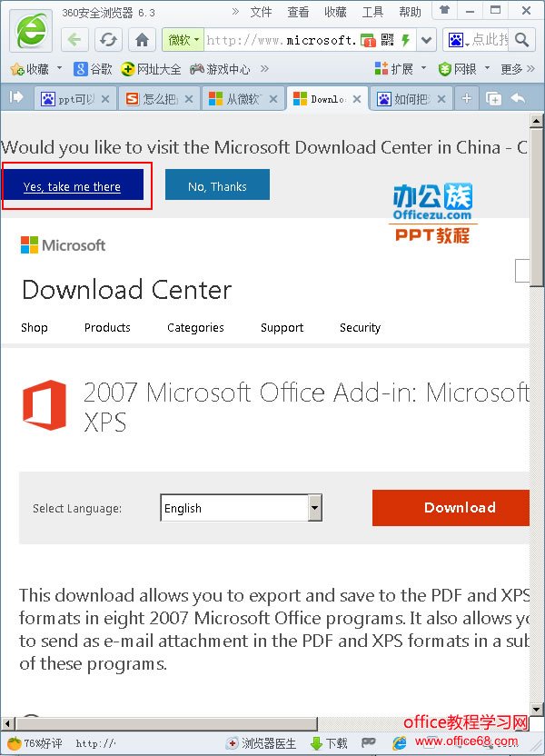
Task: Click the restore closed tab arrow icon
Action: point(518,99)
